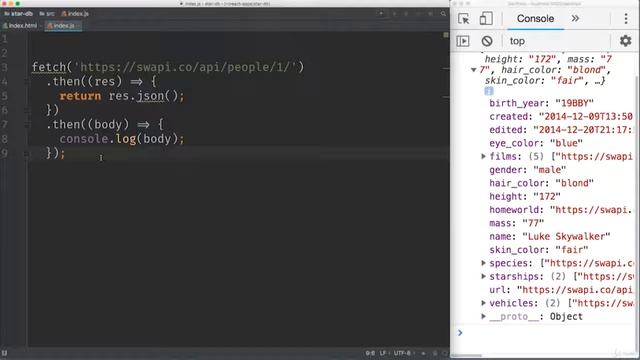Image resolution: width=640 pixels, height=360 pixels.
Task: Select the index.js editor tab
Action: click(x=62, y=26)
